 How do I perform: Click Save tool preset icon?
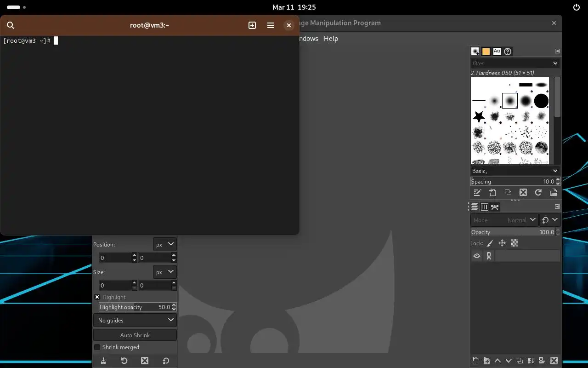[103, 361]
